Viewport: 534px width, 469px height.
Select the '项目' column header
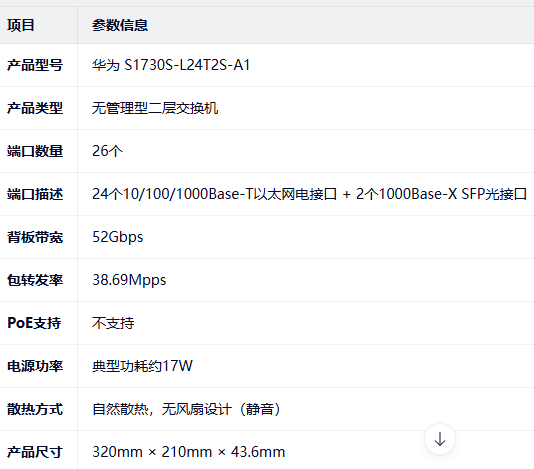pos(21,25)
